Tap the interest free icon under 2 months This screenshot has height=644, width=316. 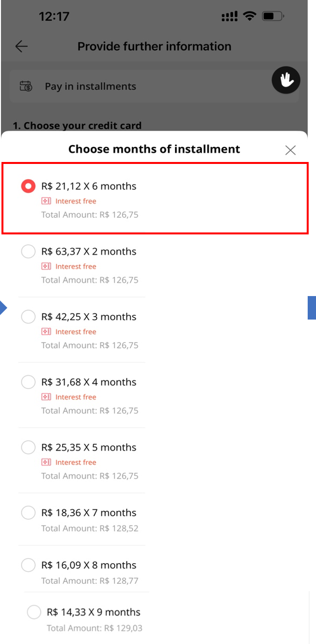point(46,267)
